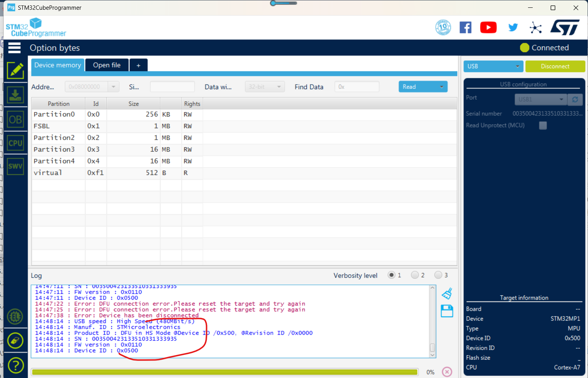Open the Erasing & Programming download tool
Viewport: 588px width, 378px height.
16,95
